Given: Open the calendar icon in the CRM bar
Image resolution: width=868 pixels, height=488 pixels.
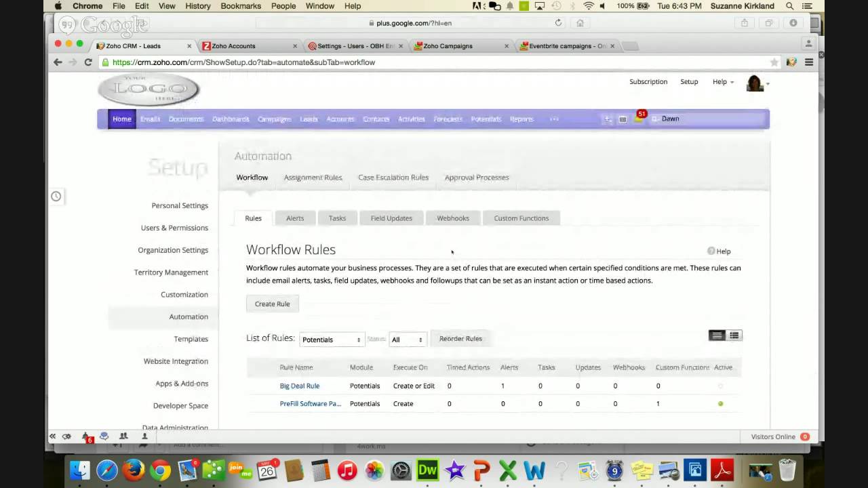Looking at the screenshot, I should point(623,119).
